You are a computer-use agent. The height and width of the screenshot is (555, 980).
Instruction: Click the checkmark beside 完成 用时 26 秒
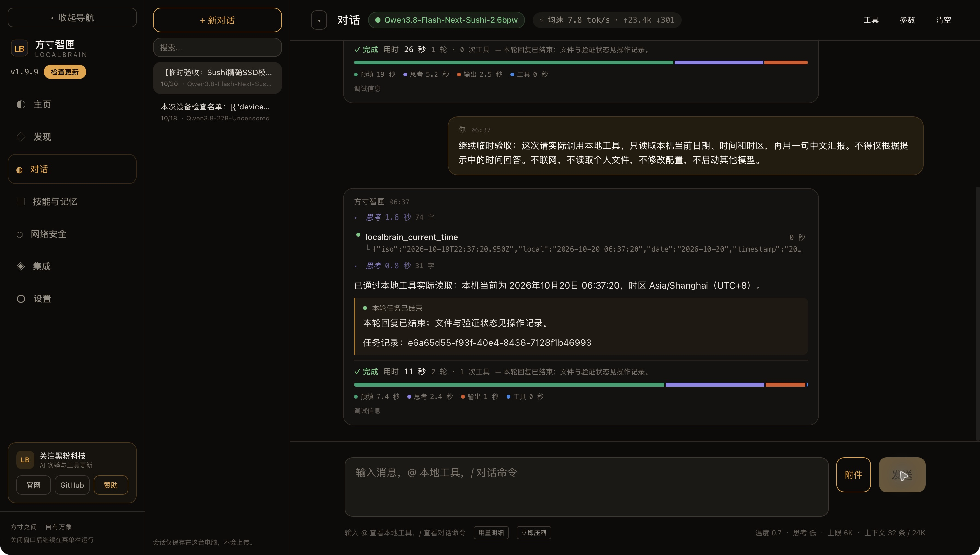coord(357,50)
